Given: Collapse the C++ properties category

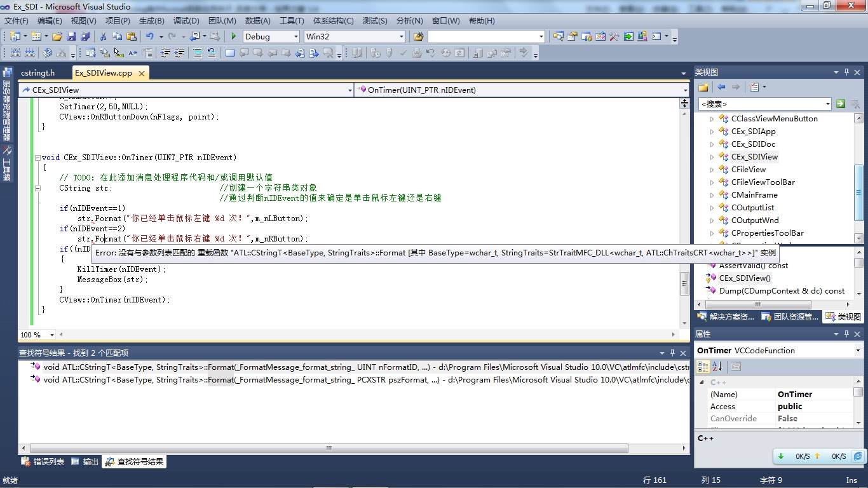Looking at the screenshot, I should pyautogui.click(x=702, y=382).
